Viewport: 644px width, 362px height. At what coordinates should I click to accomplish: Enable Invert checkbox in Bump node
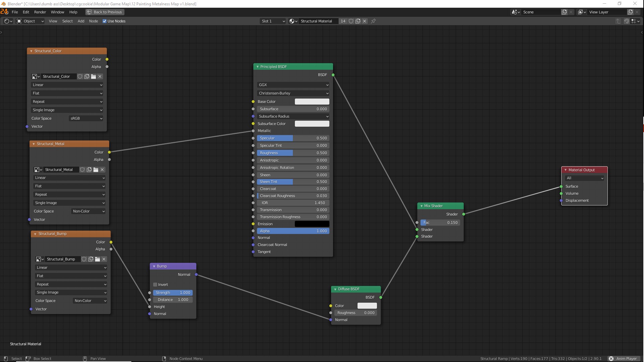(155, 285)
